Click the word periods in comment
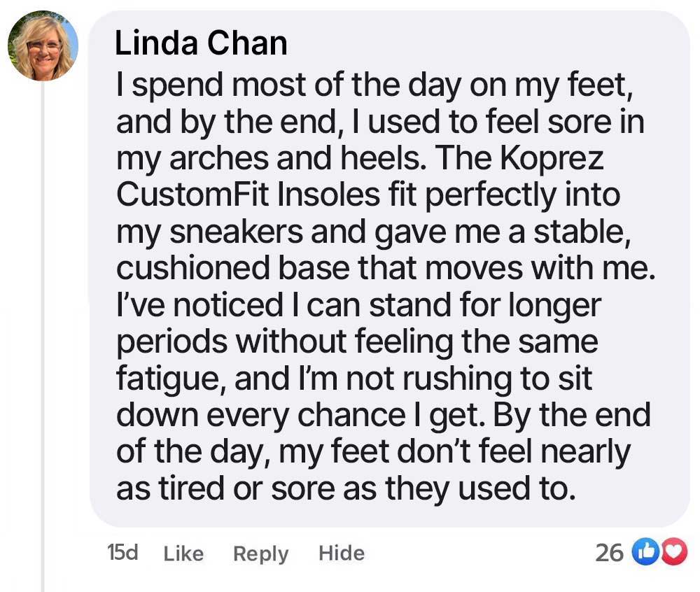The height and width of the screenshot is (592, 700). 172,343
